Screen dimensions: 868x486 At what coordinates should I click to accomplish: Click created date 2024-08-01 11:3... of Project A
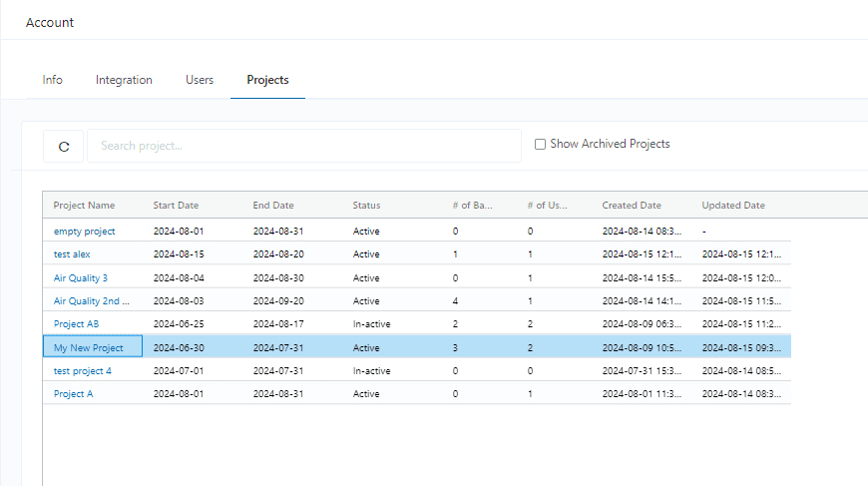coord(643,394)
